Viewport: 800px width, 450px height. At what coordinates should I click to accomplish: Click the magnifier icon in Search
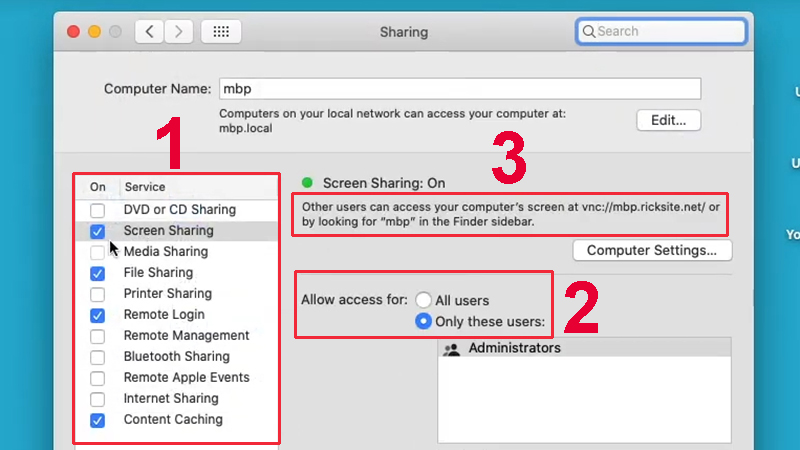[x=588, y=32]
